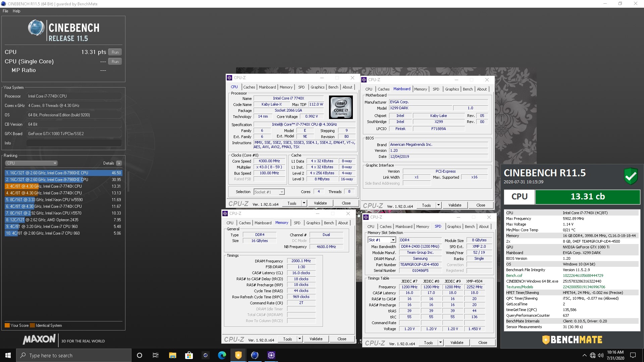Click DRAM Frequency value 2000.1 MHz
The image size is (644, 362).
click(301, 261)
